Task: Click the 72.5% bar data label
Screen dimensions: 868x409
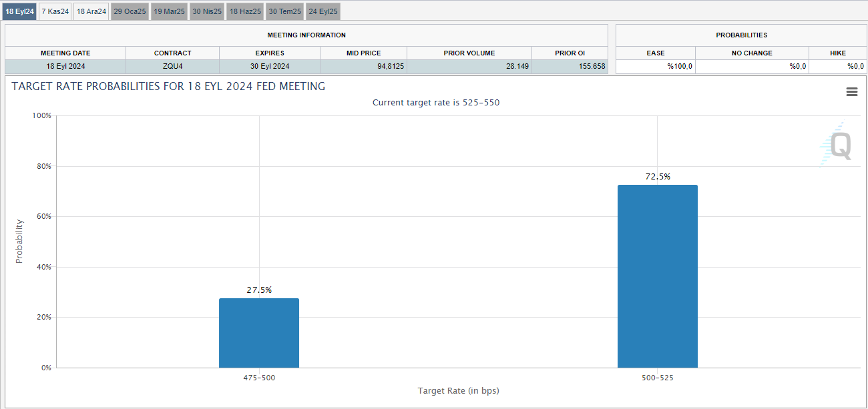Action: pos(657,177)
